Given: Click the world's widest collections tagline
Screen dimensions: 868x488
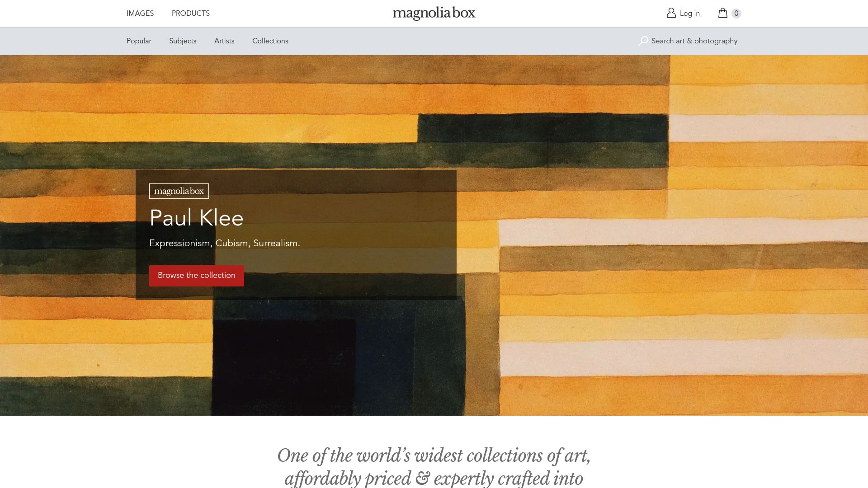Looking at the screenshot, I should point(434,467).
